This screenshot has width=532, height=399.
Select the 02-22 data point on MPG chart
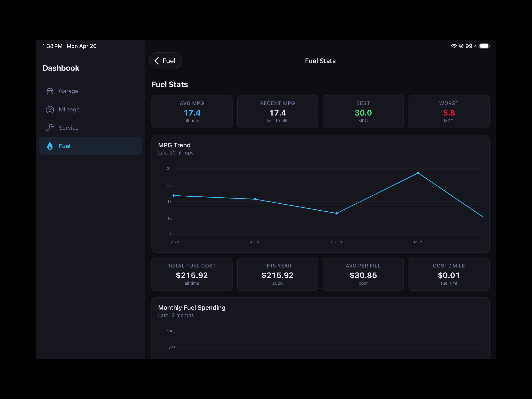click(174, 196)
